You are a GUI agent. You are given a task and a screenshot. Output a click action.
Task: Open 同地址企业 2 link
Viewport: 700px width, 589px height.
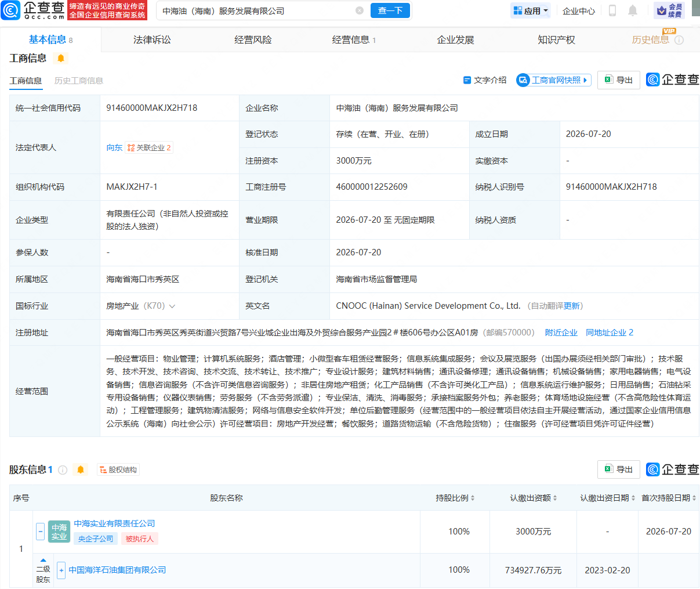610,333
